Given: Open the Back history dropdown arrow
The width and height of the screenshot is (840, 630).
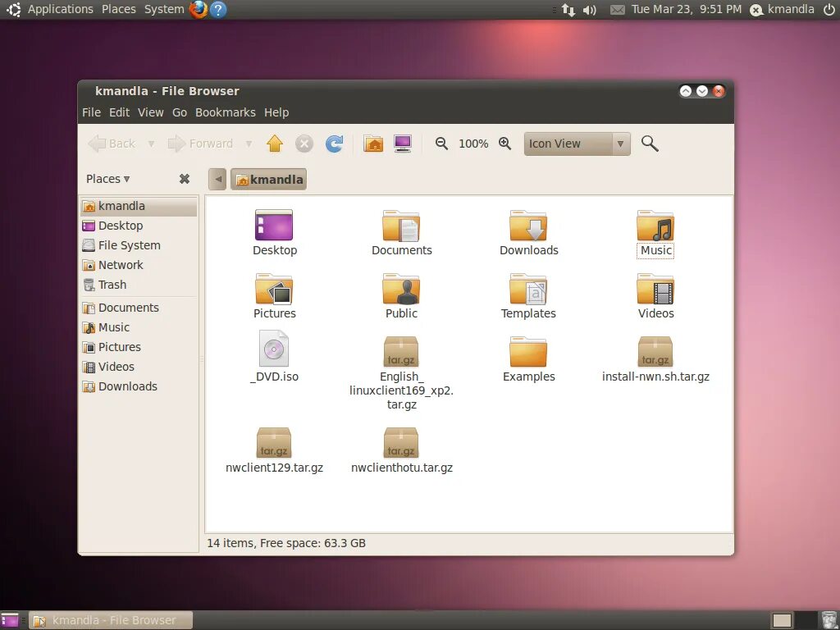Looking at the screenshot, I should click(151, 144).
